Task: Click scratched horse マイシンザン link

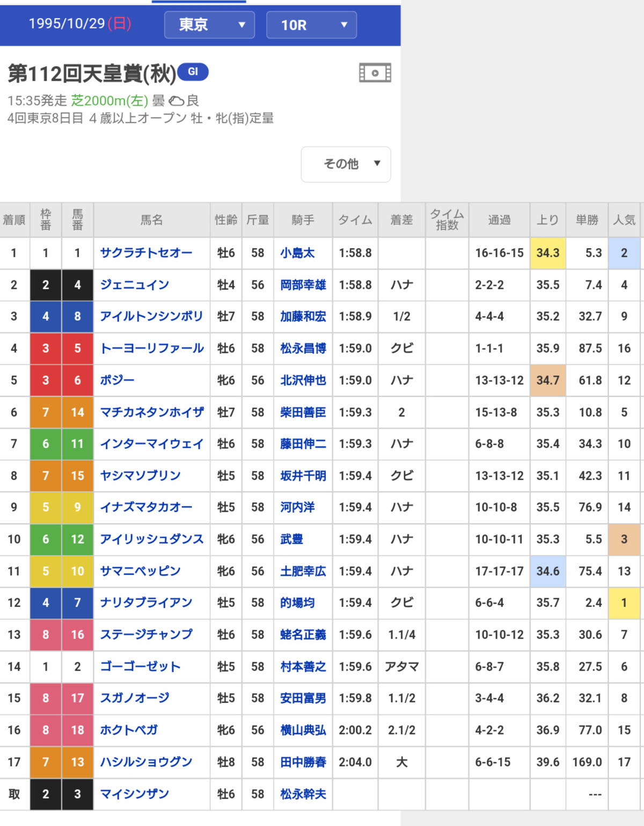Action: point(134,794)
